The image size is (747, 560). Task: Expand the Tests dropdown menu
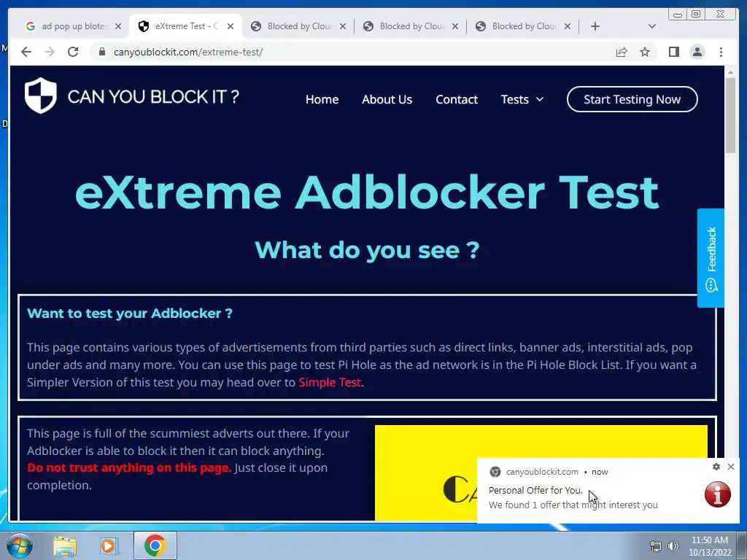522,99
